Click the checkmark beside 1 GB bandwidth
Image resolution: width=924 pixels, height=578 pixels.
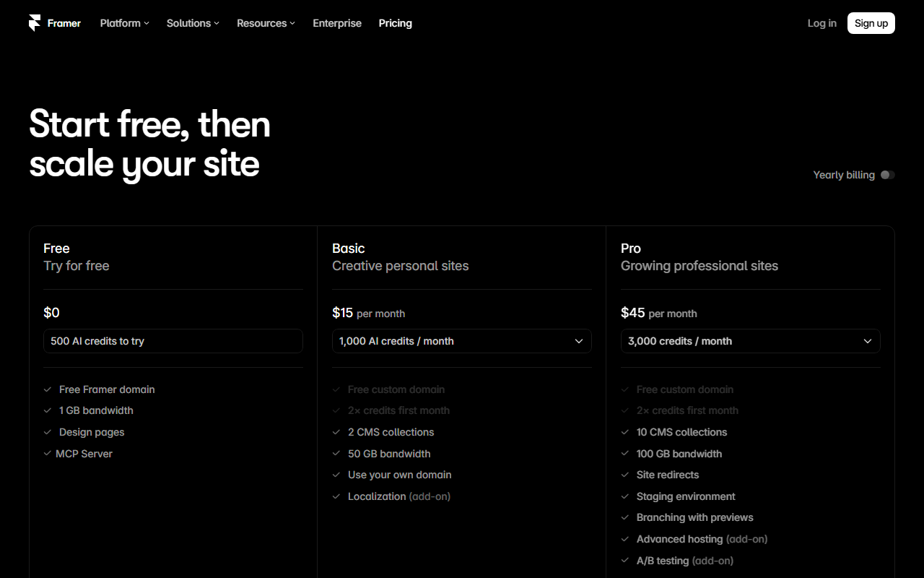point(48,410)
